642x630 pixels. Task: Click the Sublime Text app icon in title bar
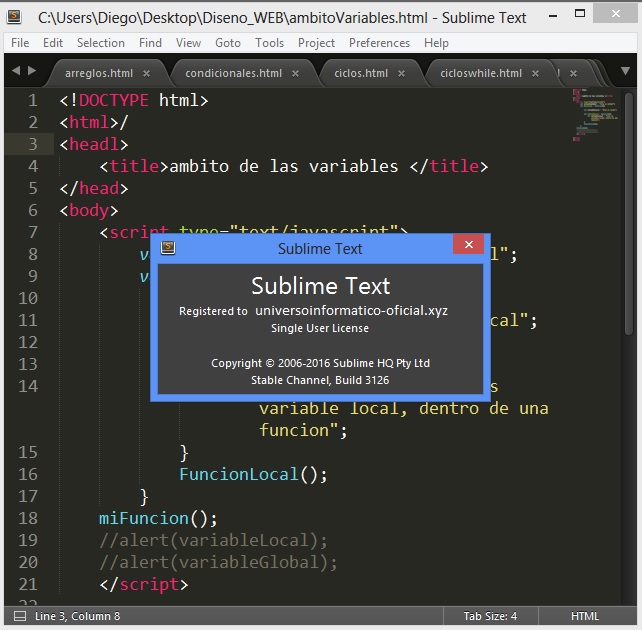[14, 17]
